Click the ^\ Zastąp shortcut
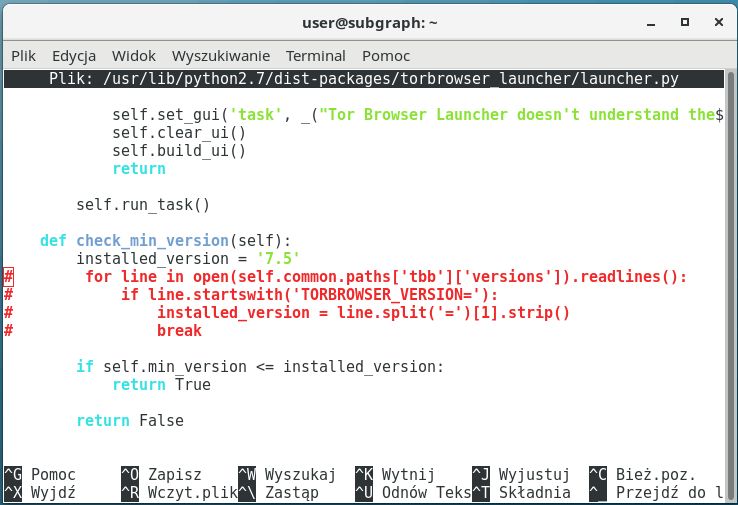Image resolution: width=738 pixels, height=505 pixels. coord(279,493)
